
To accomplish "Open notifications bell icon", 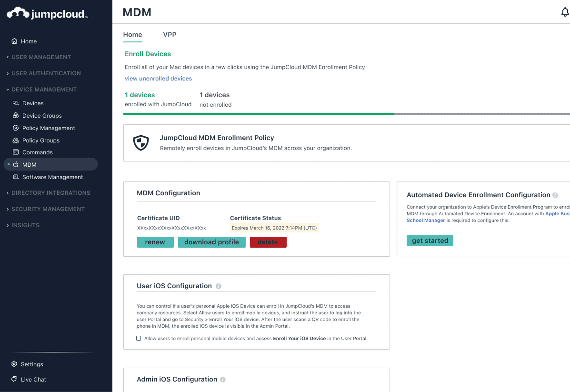I will [565, 12].
